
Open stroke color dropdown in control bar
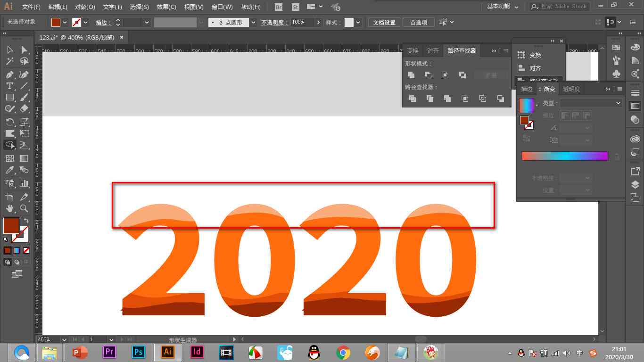coord(85,22)
